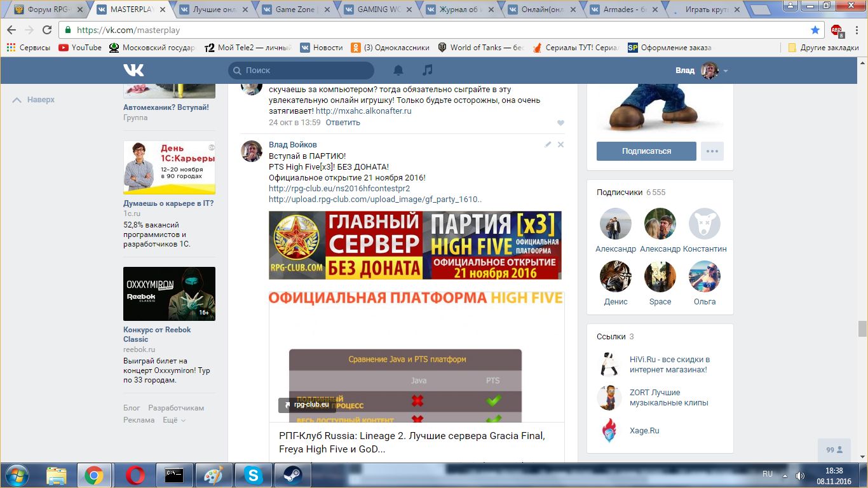Screen dimensions: 868x488
Task: Open the chat friends counter showing 99
Action: pyautogui.click(x=834, y=449)
